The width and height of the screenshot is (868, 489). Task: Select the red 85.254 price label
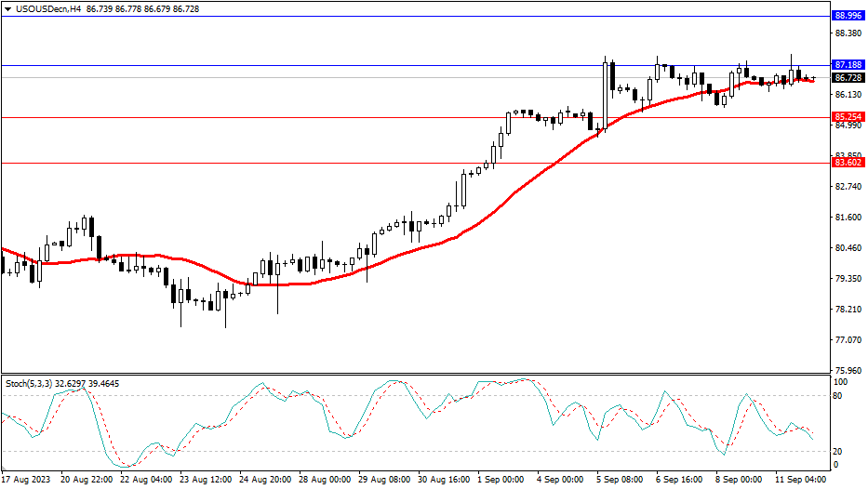pos(848,117)
